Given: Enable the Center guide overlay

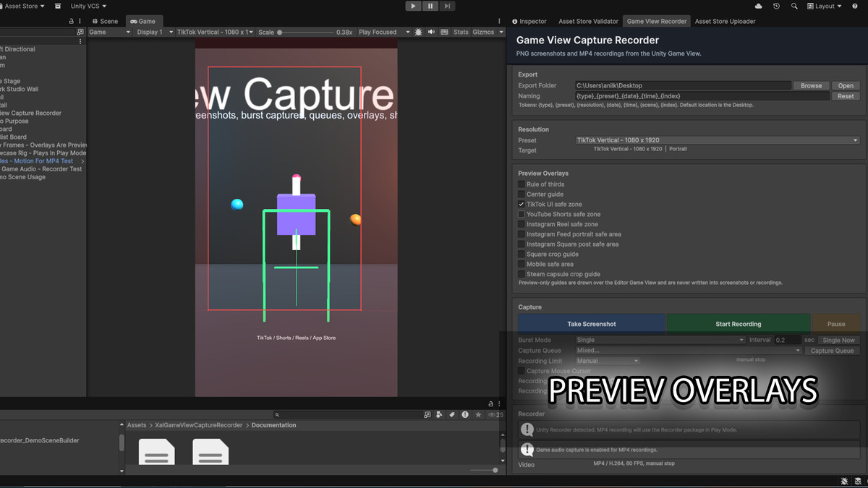Looking at the screenshot, I should (521, 194).
